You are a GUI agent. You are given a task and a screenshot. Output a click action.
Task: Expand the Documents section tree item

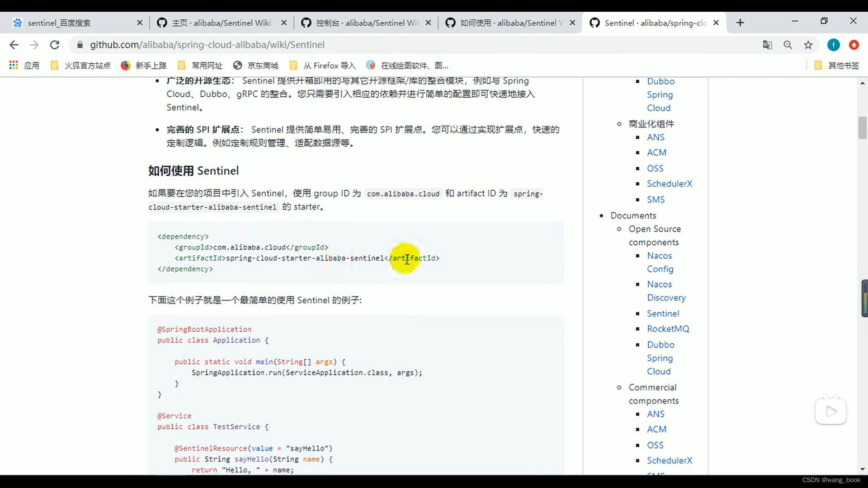click(633, 215)
